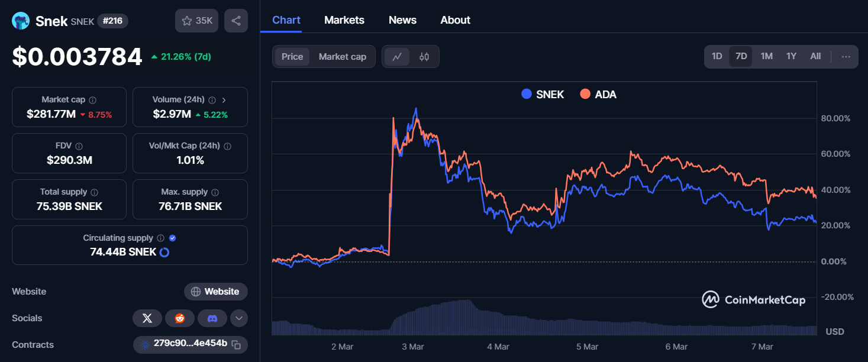Viewport: 868px width, 362px height.
Task: Open the Markets tab
Action: [344, 20]
